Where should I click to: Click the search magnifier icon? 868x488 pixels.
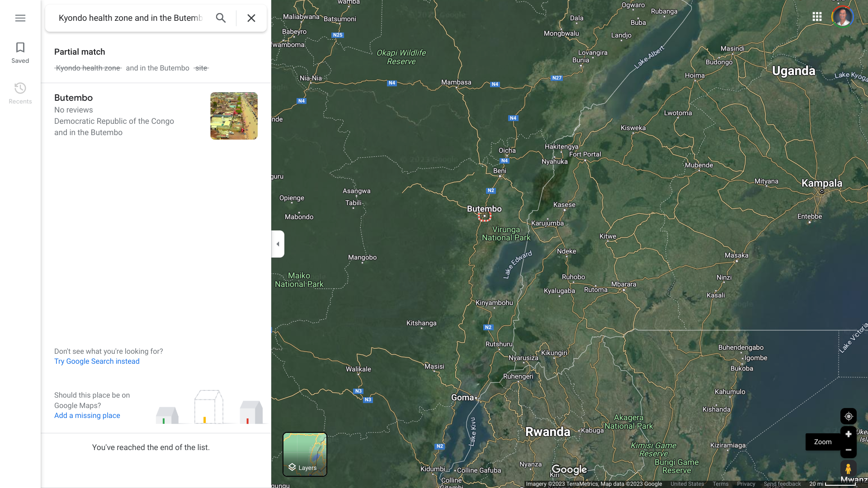point(221,18)
